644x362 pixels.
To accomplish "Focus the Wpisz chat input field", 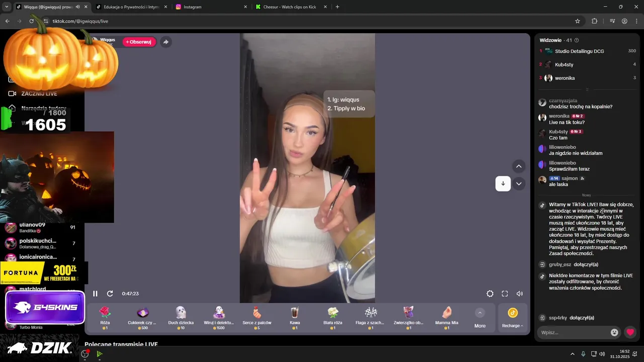I will [574, 332].
